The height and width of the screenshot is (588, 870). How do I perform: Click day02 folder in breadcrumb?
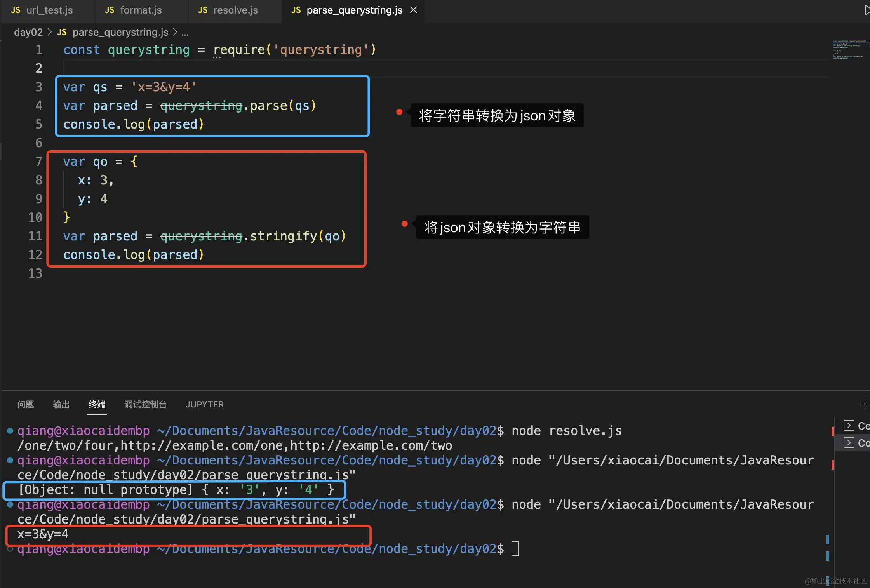(28, 32)
